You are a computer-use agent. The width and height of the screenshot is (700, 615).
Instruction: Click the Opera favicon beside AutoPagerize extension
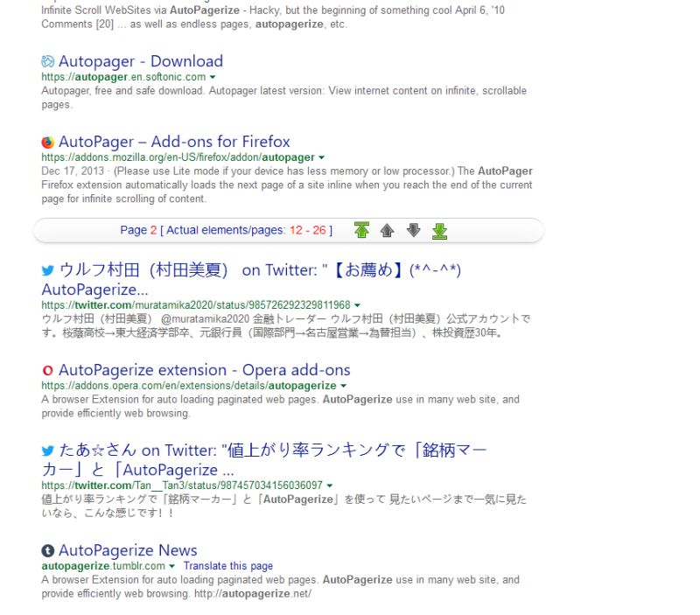pyautogui.click(x=48, y=370)
